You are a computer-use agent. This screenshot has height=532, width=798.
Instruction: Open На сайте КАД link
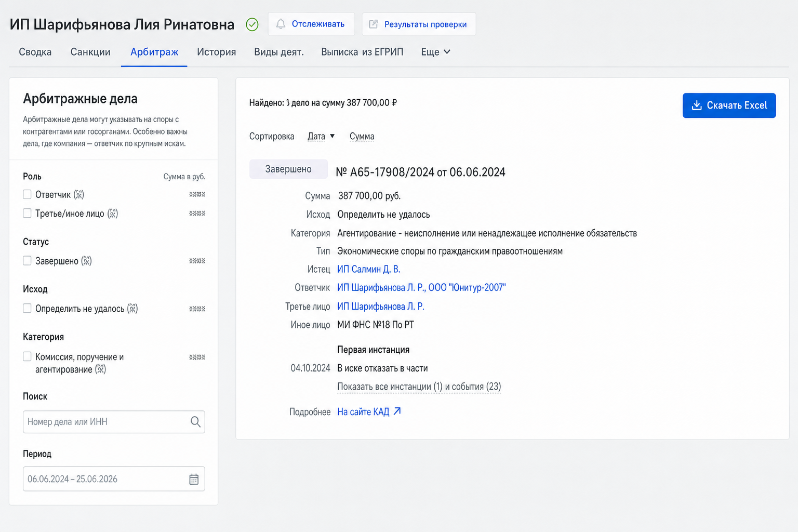point(363,412)
